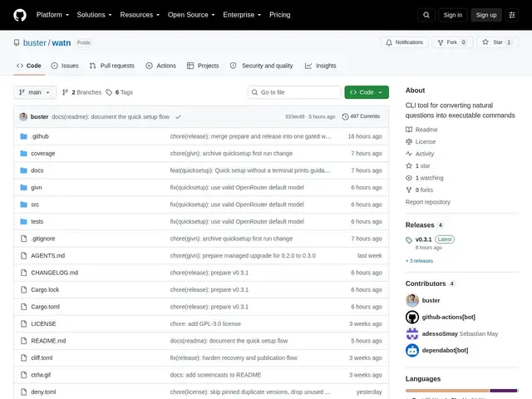Switch to the Security and quality tab
532x399 pixels.
261,66
